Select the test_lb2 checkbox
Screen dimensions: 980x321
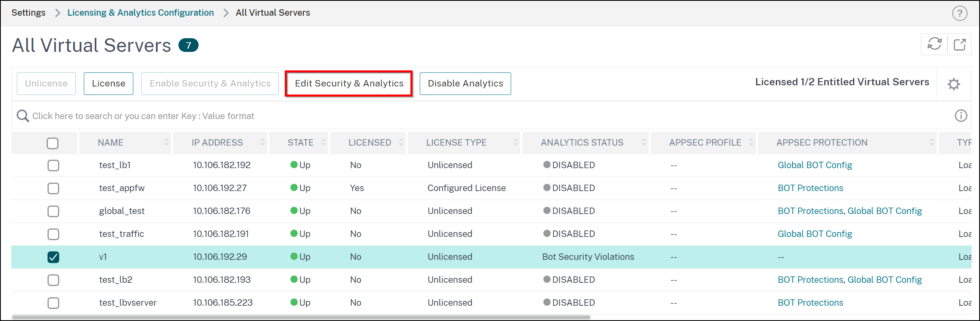pos(53,280)
